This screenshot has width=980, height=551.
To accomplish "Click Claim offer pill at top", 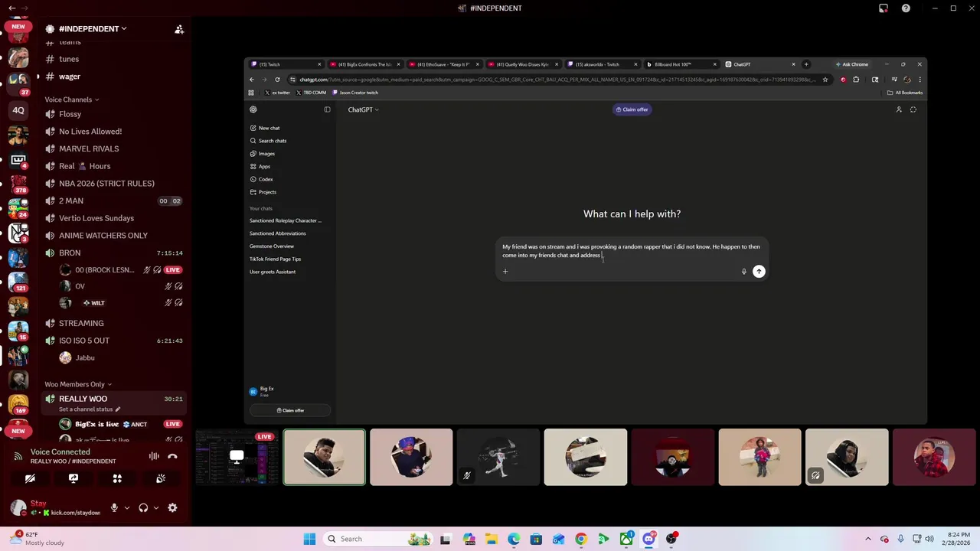I will tap(632, 109).
